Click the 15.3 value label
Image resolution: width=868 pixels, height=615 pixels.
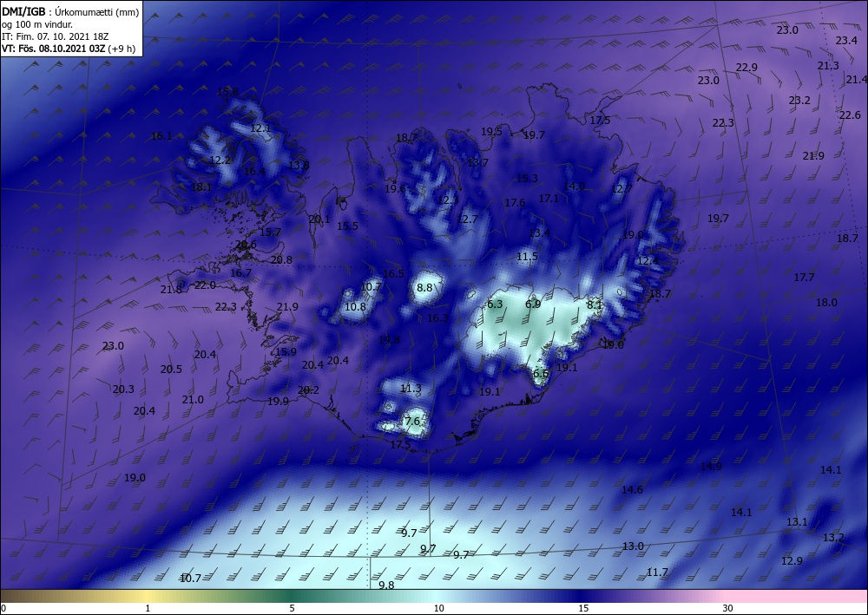(x=527, y=178)
